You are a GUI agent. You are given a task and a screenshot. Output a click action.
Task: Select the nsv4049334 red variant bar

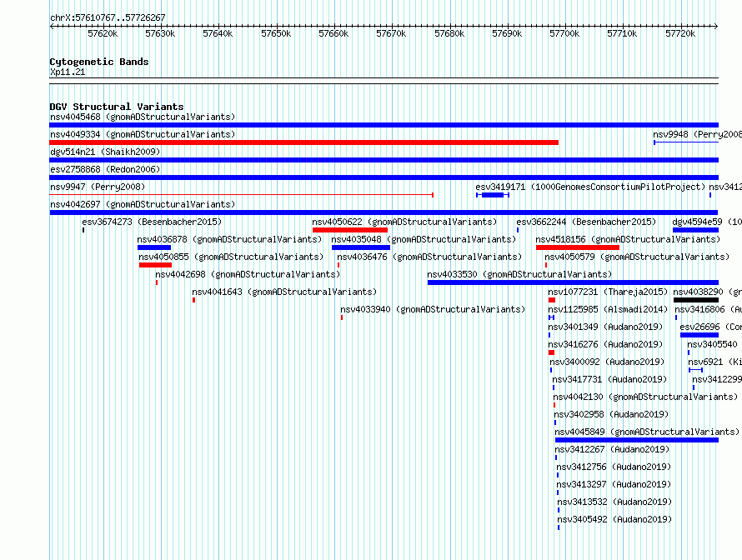coord(303,142)
